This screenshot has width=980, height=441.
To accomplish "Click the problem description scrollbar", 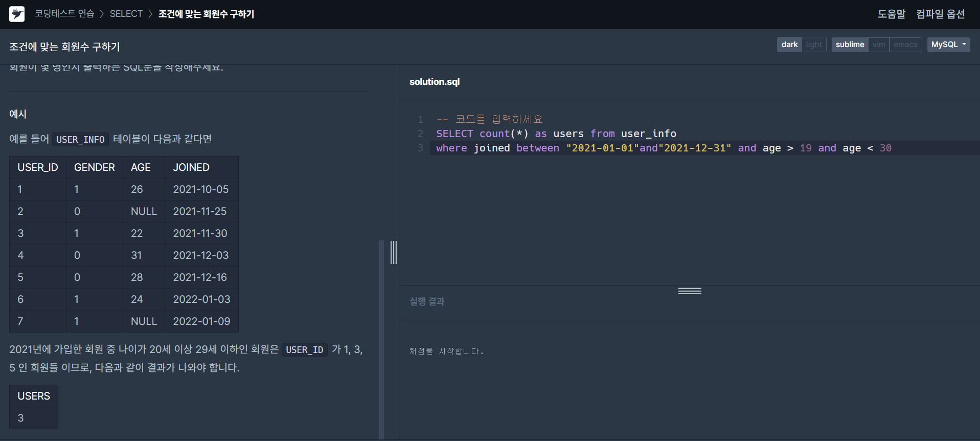I will (x=381, y=339).
